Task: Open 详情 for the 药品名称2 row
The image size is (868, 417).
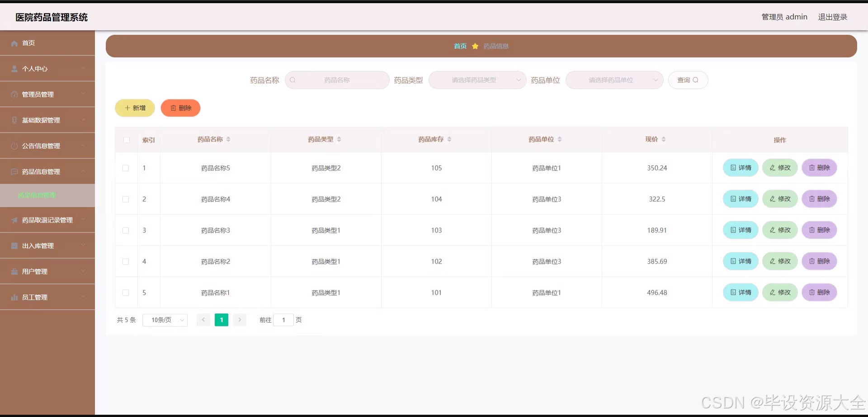Action: 741,261
